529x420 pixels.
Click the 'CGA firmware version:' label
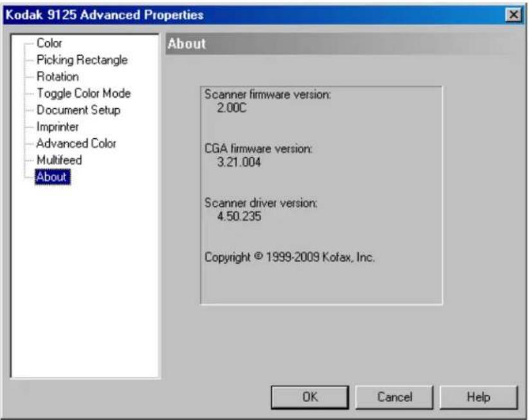click(x=258, y=149)
